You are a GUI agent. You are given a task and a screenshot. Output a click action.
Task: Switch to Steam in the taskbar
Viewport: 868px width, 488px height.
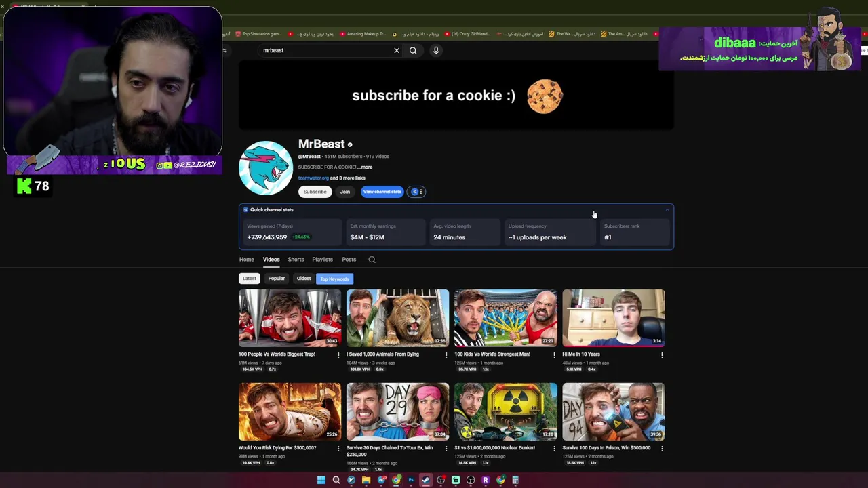[426, 481]
